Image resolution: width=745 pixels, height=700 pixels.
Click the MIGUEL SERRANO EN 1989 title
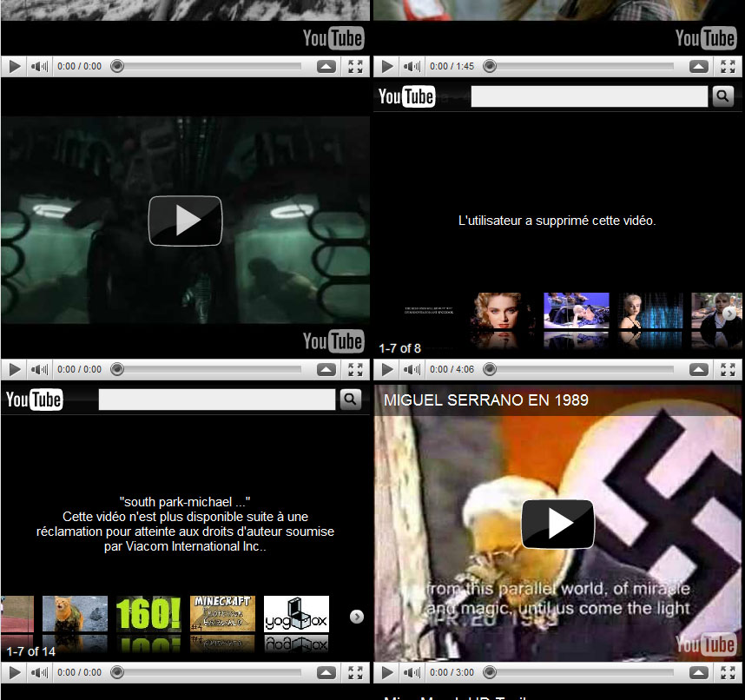486,400
